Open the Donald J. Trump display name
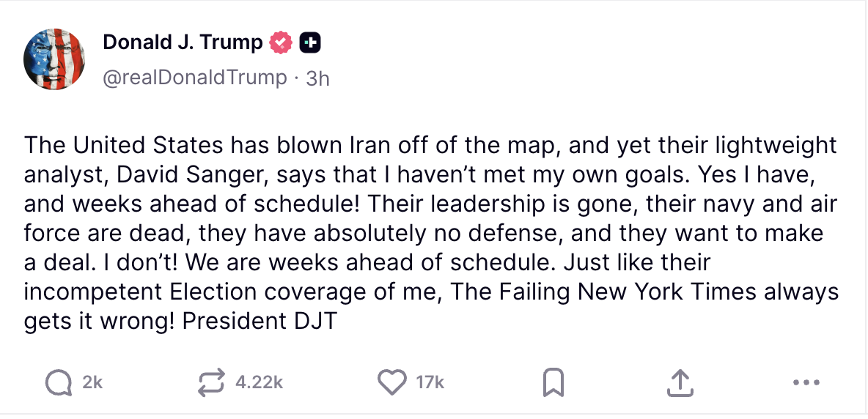 tap(183, 43)
